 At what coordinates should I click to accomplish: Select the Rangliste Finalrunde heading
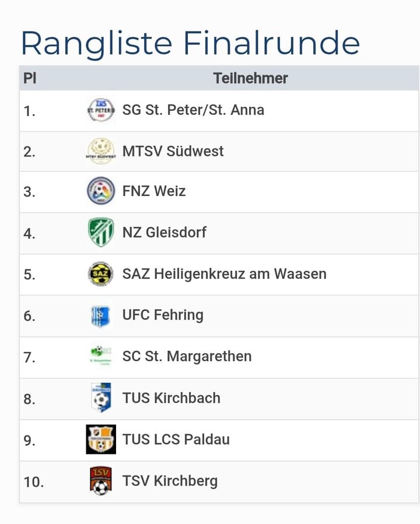point(190,43)
